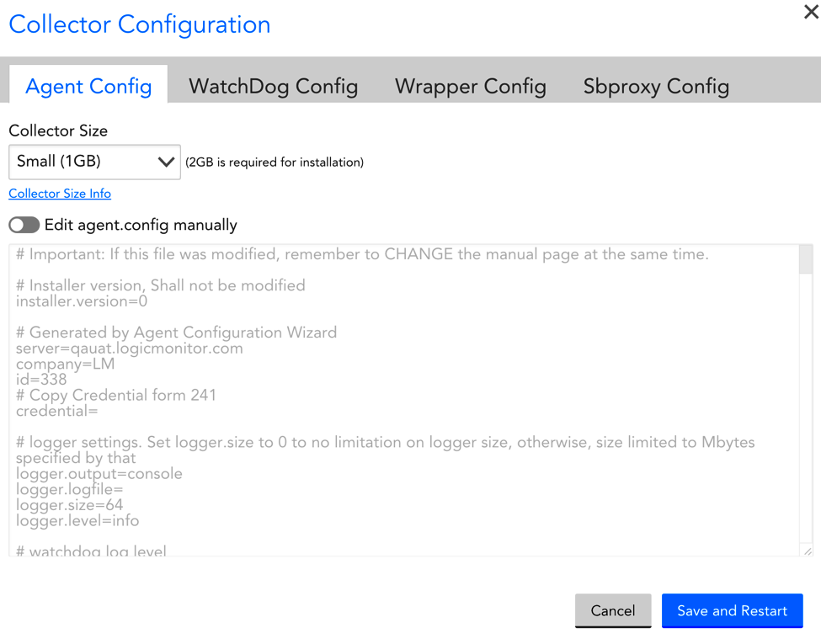Open the Wrapper Config tab
The image size is (821, 644).
click(470, 86)
